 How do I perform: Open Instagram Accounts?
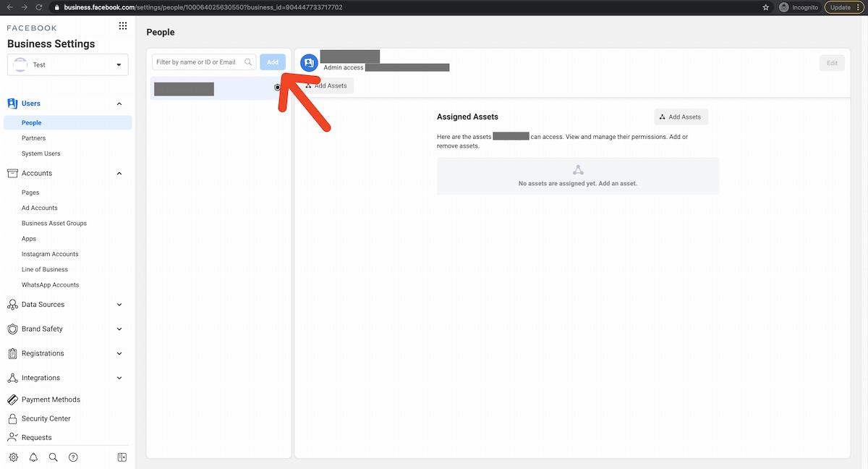pyautogui.click(x=50, y=254)
